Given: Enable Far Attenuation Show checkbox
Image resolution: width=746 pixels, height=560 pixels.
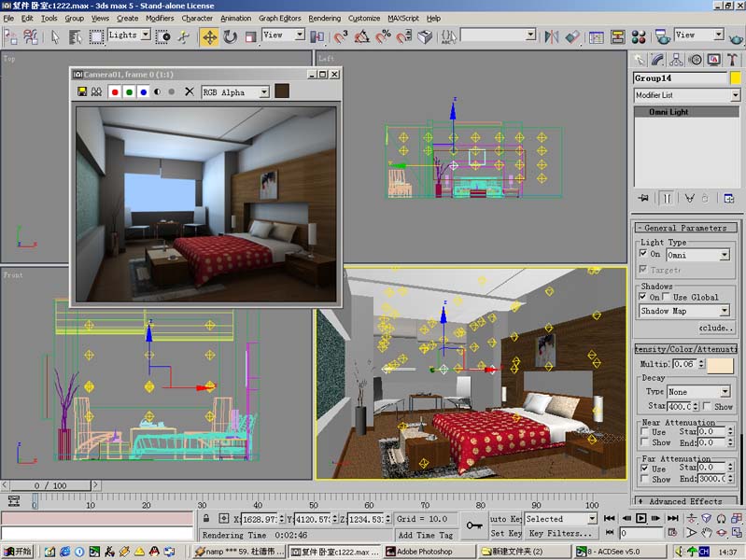Looking at the screenshot, I should pyautogui.click(x=644, y=479).
